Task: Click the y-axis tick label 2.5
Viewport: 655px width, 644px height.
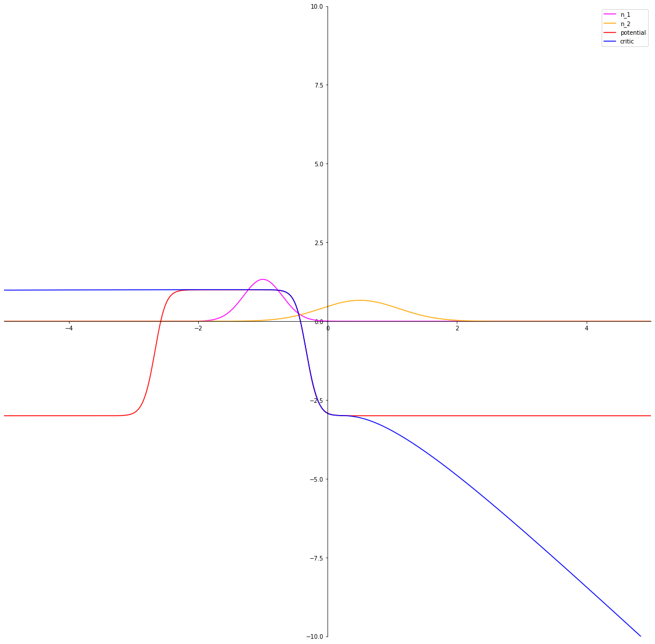Action: pyautogui.click(x=319, y=243)
